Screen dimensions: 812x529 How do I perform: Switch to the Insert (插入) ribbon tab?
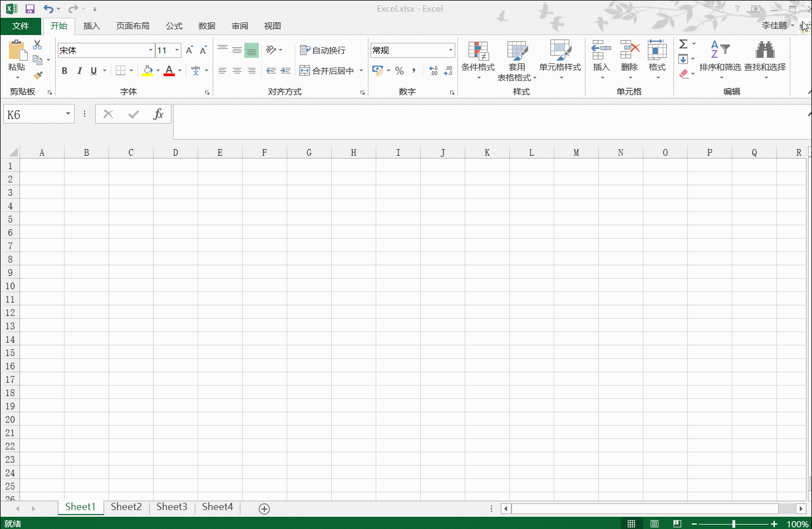91,26
